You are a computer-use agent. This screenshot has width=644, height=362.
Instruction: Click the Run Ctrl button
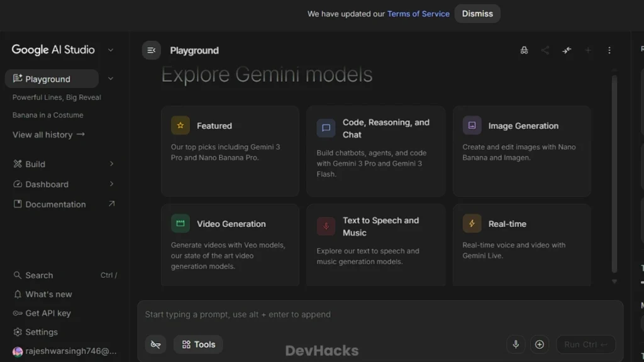coord(586,344)
